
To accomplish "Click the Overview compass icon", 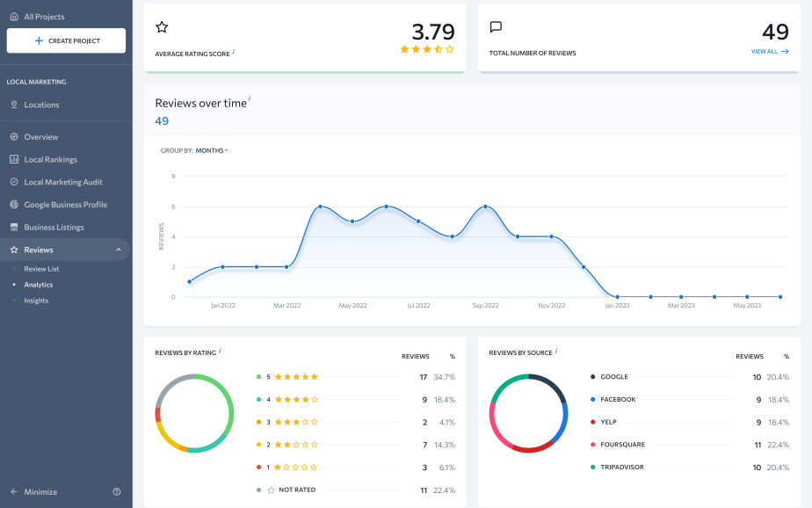I will click(14, 137).
